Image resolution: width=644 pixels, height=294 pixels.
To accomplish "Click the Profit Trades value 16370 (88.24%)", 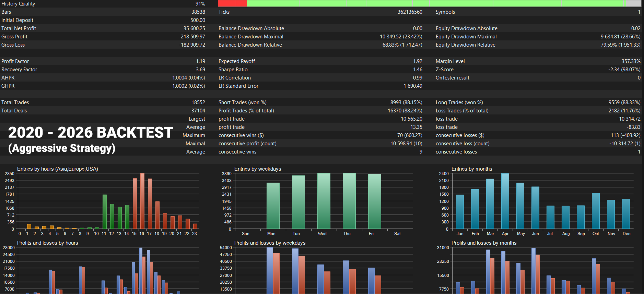I will pyautogui.click(x=405, y=111).
